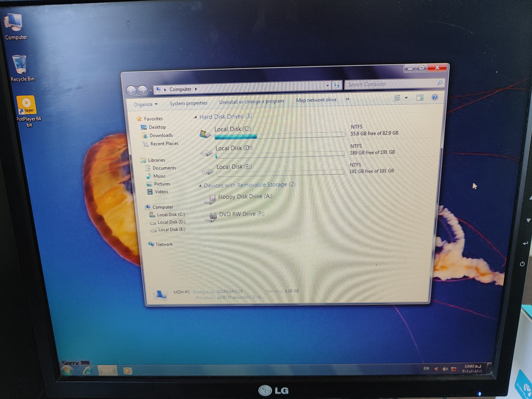
Task: Open the view options dropdown arrow
Action: pyautogui.click(x=406, y=98)
